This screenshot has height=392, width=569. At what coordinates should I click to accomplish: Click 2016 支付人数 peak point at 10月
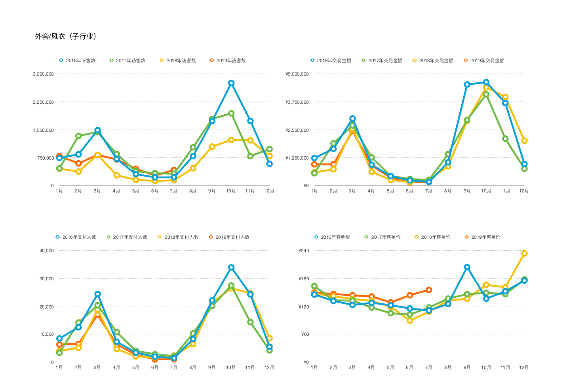[231, 268]
